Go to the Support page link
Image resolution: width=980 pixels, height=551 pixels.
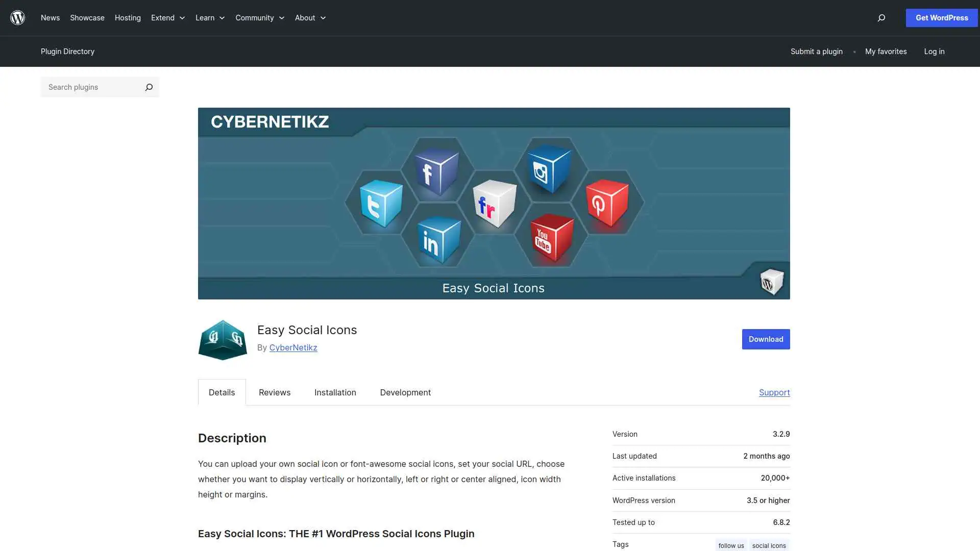774,392
